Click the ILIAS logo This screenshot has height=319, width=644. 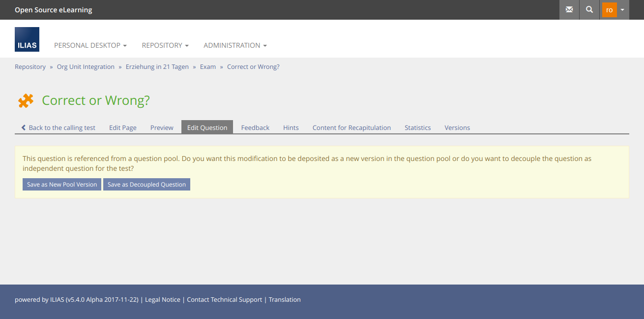(x=27, y=39)
